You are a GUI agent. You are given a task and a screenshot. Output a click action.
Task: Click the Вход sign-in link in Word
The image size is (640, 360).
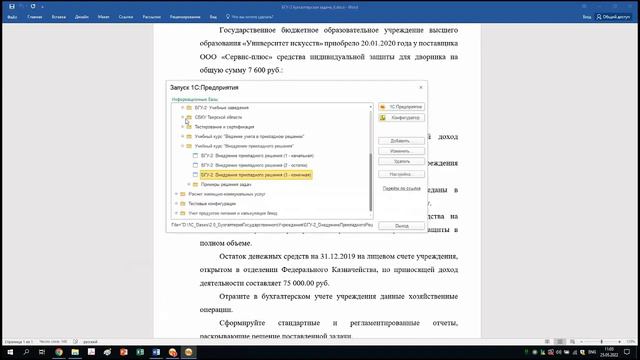click(587, 17)
